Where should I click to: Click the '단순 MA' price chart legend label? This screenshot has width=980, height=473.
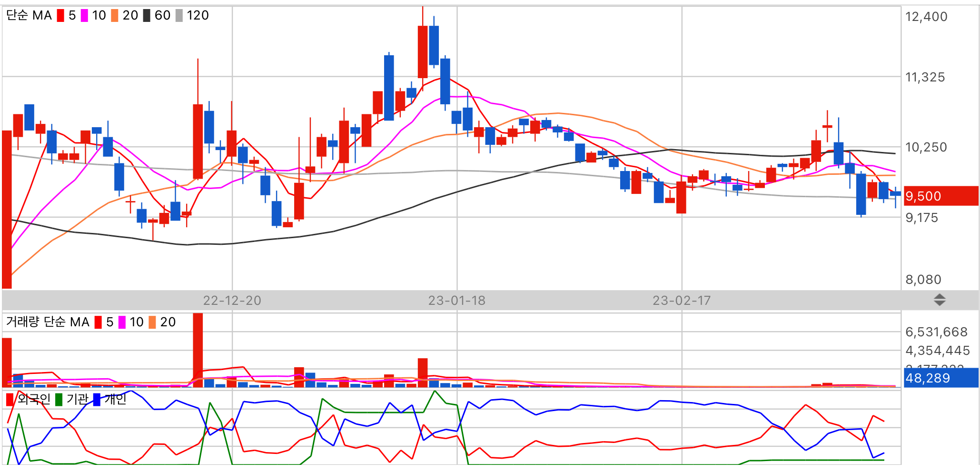click(x=29, y=16)
